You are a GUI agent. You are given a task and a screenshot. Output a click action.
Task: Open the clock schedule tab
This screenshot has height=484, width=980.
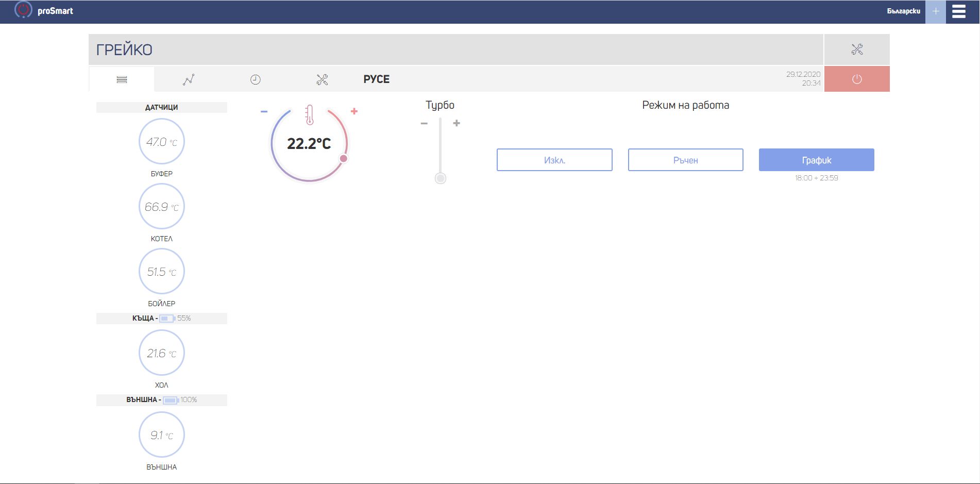coord(255,79)
